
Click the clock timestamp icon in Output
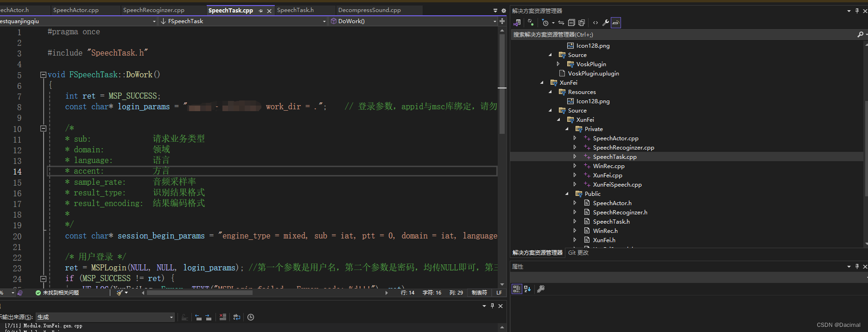tap(251, 317)
